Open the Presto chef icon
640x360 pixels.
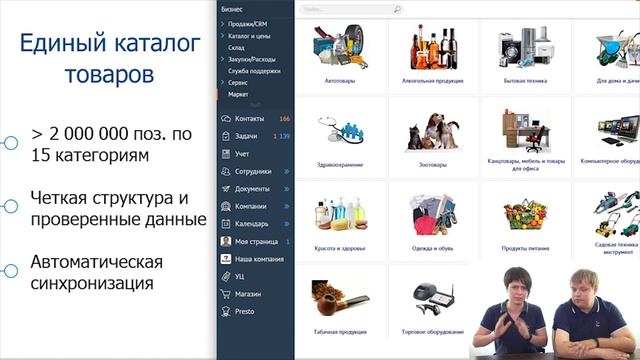pos(226,311)
